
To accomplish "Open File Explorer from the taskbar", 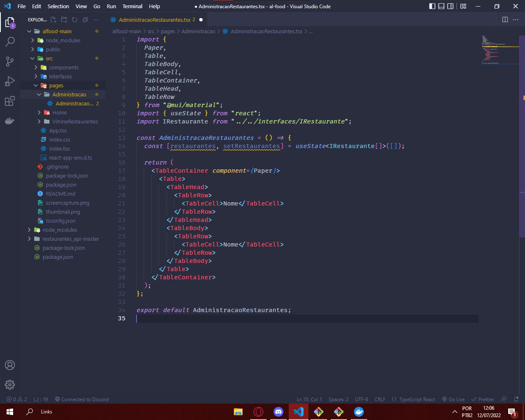I will [x=238, y=412].
